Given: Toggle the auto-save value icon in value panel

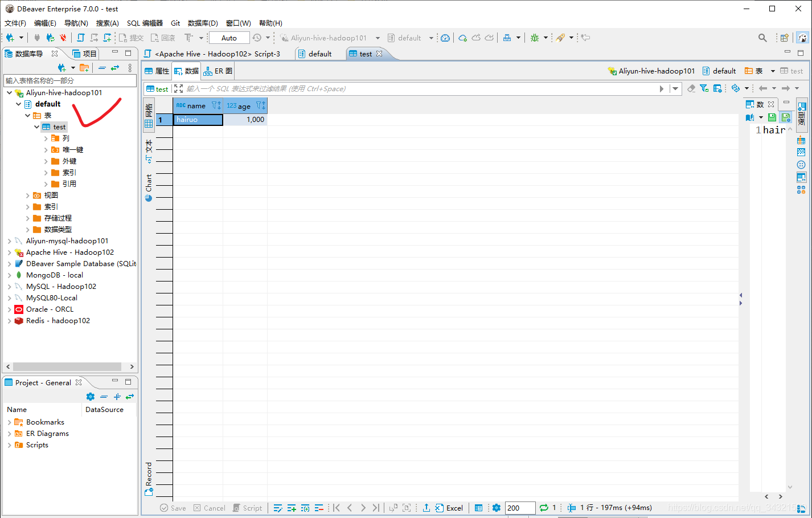Looking at the screenshot, I should [786, 117].
